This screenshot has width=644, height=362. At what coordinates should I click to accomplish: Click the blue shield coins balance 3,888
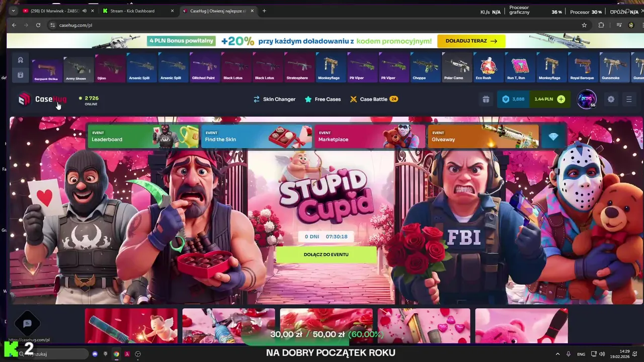(x=513, y=99)
